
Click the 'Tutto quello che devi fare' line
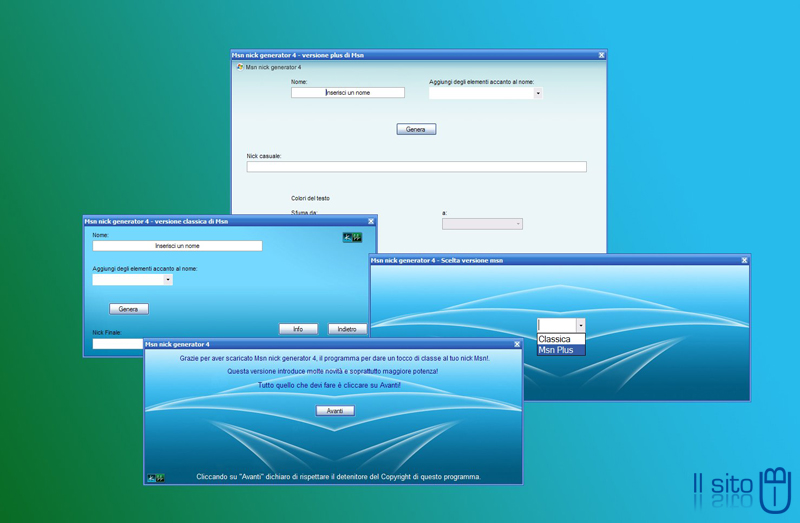click(329, 385)
